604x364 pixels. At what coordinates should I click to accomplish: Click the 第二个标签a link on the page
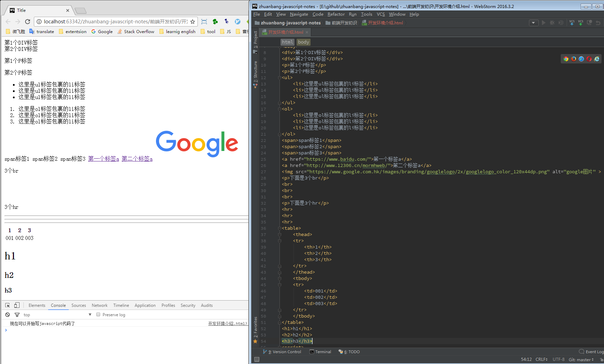tap(137, 159)
